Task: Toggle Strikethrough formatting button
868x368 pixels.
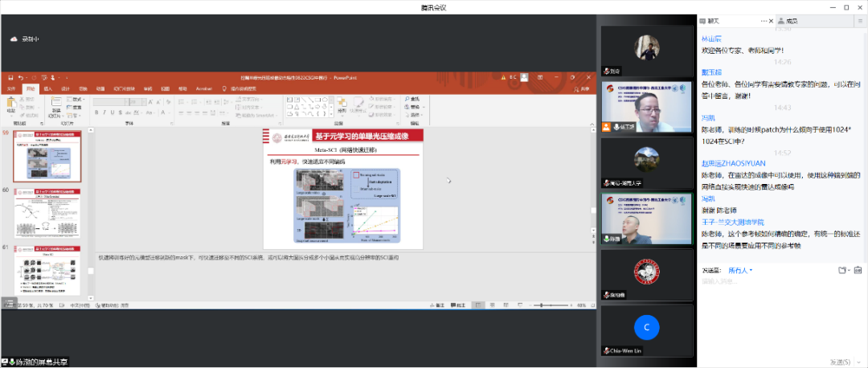Action: click(127, 112)
